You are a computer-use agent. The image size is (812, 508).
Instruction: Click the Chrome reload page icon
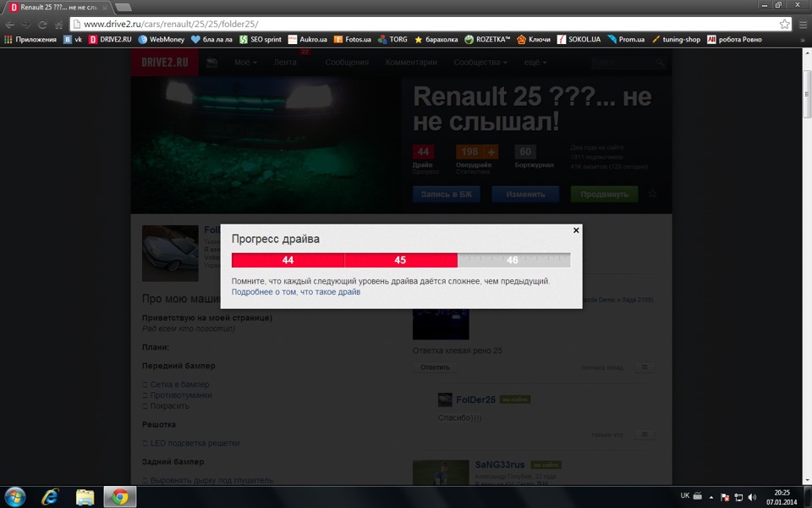pos(42,25)
